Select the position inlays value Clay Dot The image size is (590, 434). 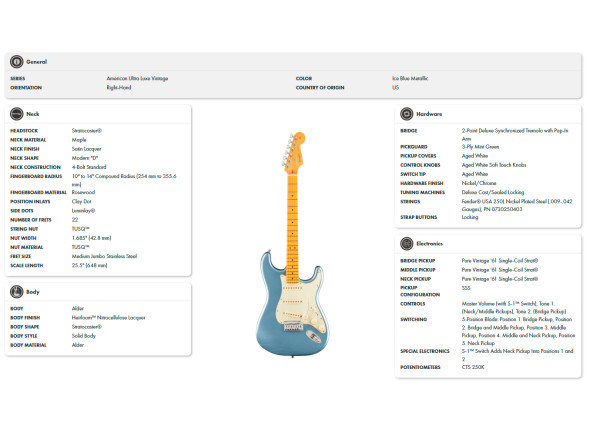coord(81,201)
